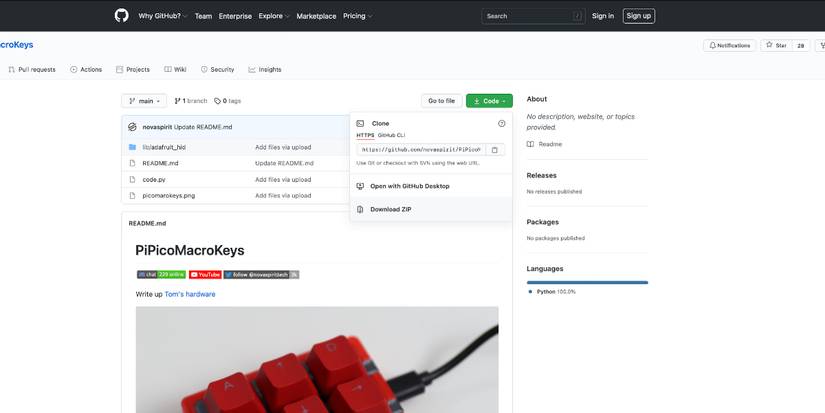Open the picomarokeys.png file

pyautogui.click(x=169, y=196)
